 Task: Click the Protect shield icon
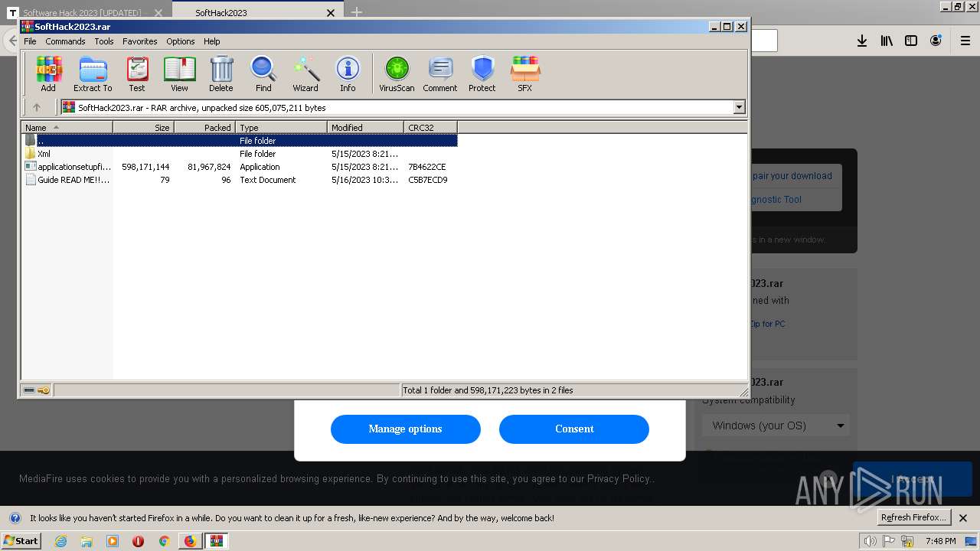tap(482, 74)
